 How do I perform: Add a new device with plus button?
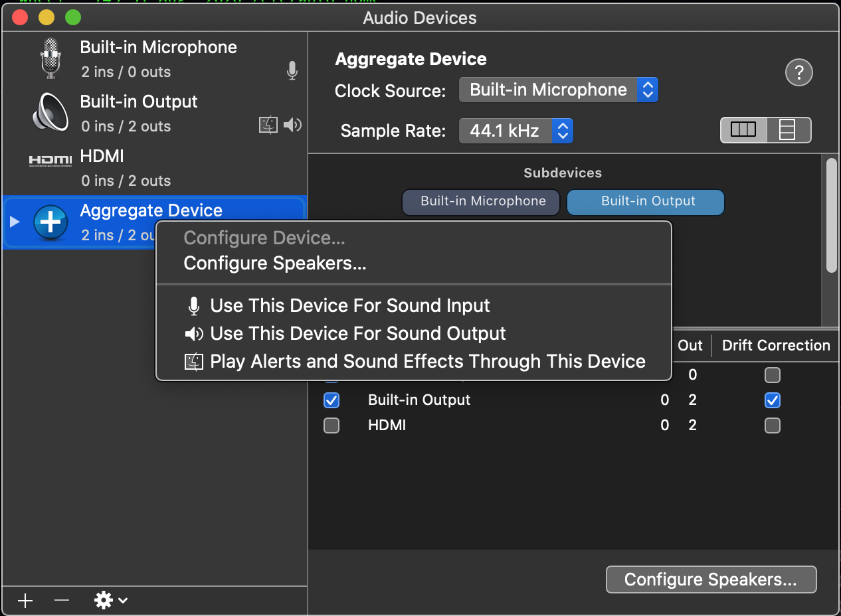[x=25, y=601]
